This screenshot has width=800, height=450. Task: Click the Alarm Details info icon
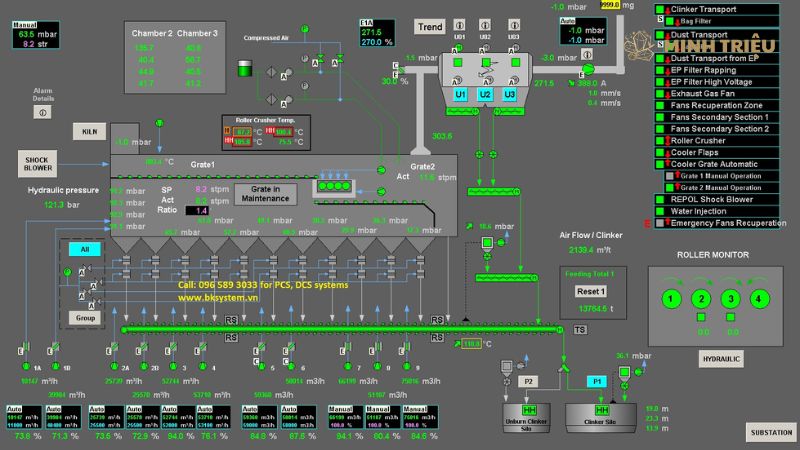pos(43,113)
